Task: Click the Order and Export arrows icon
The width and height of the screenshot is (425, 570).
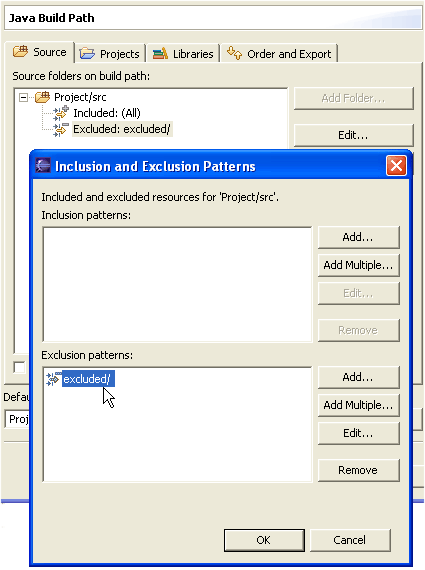Action: click(234, 53)
